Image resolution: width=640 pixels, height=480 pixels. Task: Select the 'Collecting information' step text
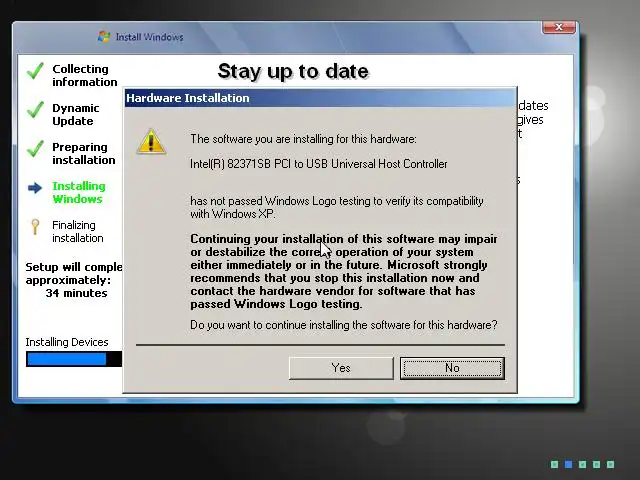pyautogui.click(x=84, y=76)
